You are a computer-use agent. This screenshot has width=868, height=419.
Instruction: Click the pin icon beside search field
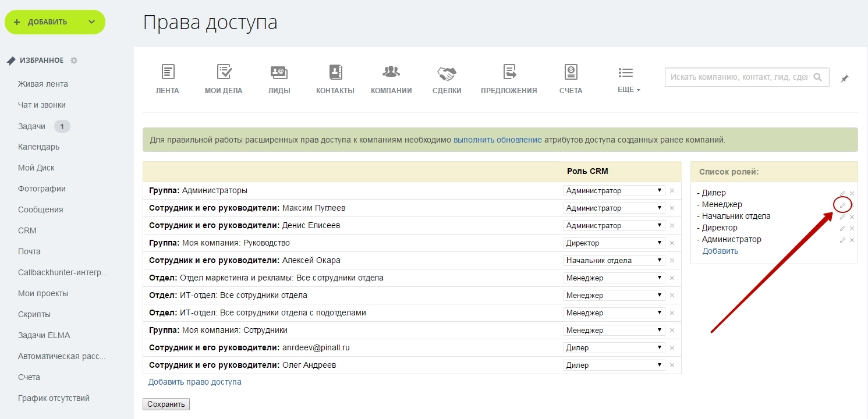845,78
